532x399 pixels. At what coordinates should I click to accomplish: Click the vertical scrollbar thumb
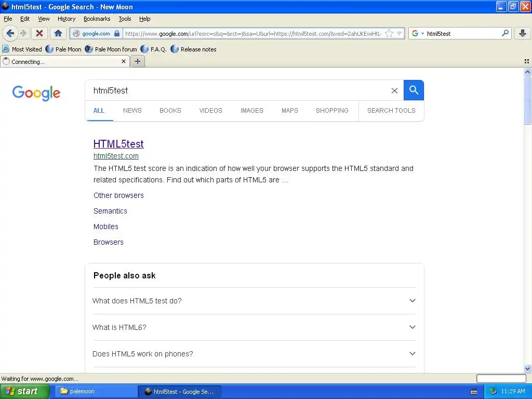click(x=527, y=100)
